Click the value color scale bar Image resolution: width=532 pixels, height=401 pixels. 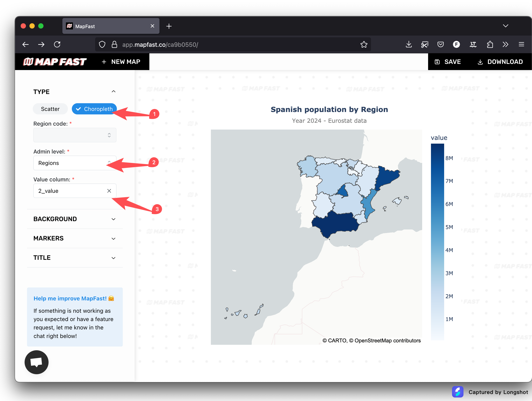(x=437, y=242)
